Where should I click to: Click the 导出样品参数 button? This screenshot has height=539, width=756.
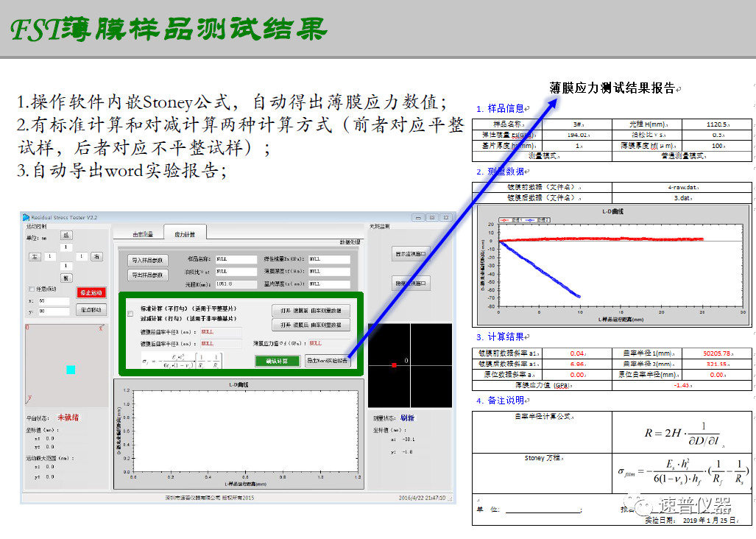coord(148,275)
